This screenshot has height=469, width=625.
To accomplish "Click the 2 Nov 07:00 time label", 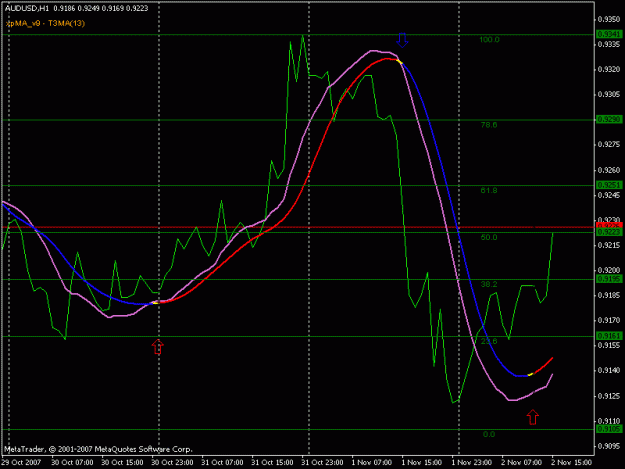I will [521, 462].
